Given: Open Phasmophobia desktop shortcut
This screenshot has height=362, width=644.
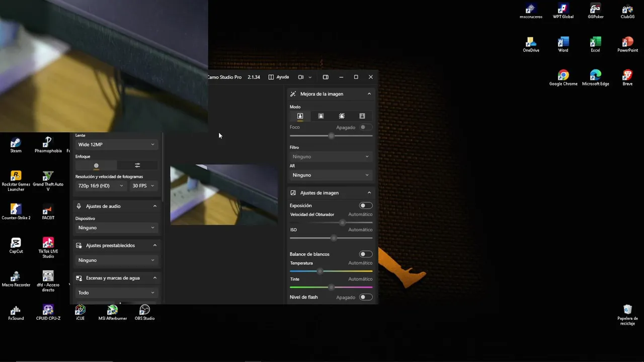Looking at the screenshot, I should pyautogui.click(x=48, y=145).
